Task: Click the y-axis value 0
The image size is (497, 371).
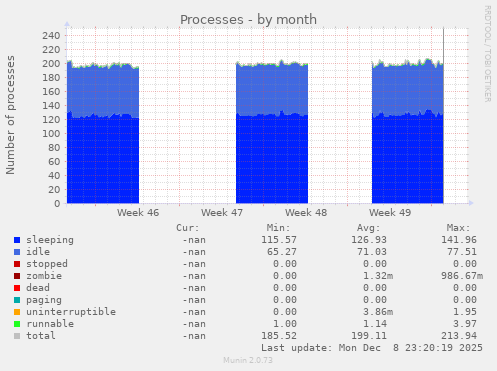Action: click(57, 204)
